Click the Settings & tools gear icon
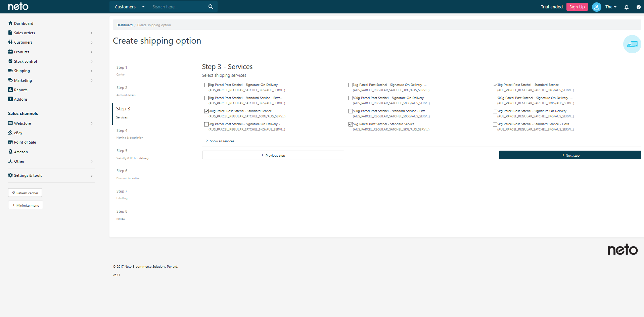The image size is (644, 317). click(10, 175)
